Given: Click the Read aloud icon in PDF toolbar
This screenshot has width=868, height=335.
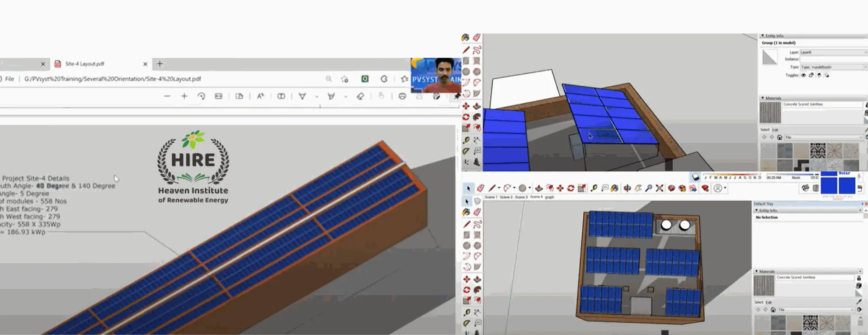Looking at the screenshot, I should (260, 96).
